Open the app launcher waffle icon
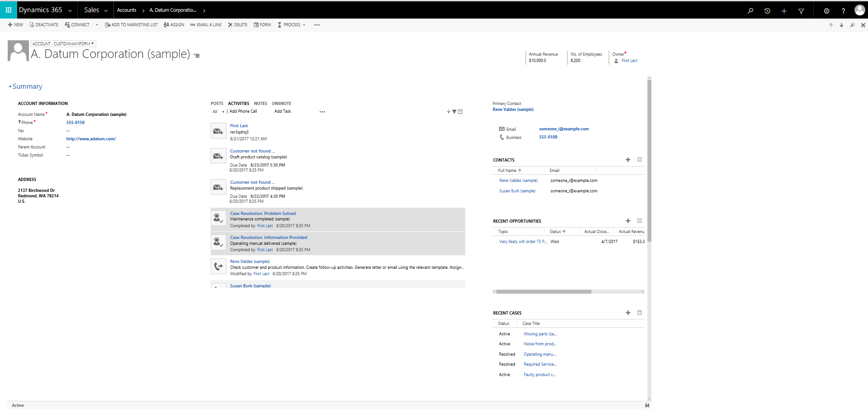The height and width of the screenshot is (410, 868). [x=9, y=10]
